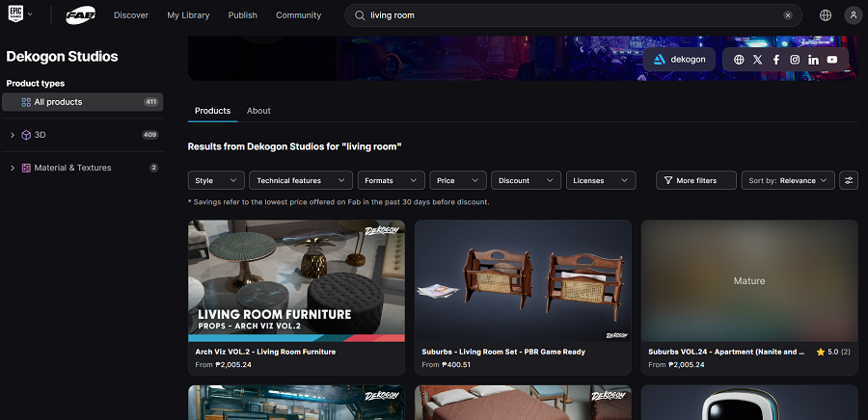This screenshot has height=420, width=868.
Task: Open the Sort by Relevance dropdown
Action: (788, 181)
